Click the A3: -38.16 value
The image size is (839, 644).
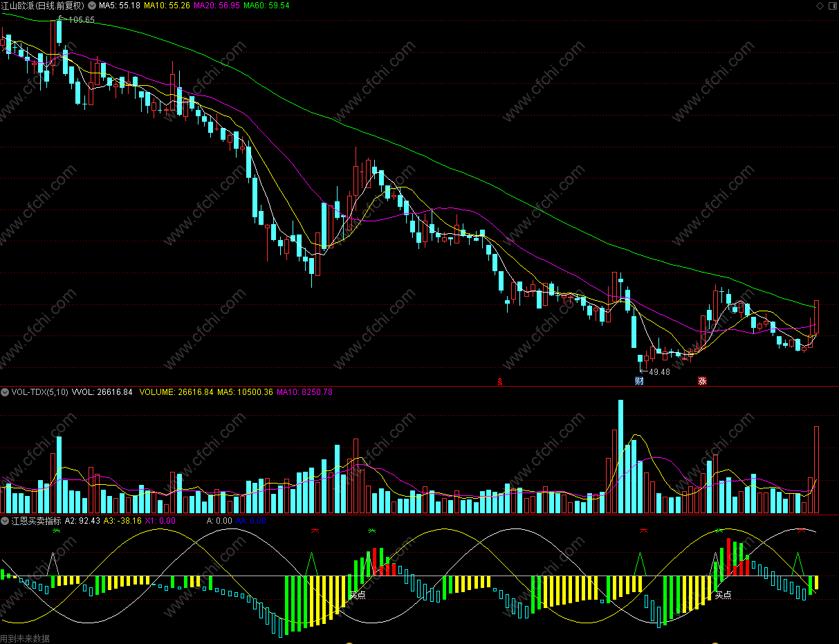[x=123, y=521]
